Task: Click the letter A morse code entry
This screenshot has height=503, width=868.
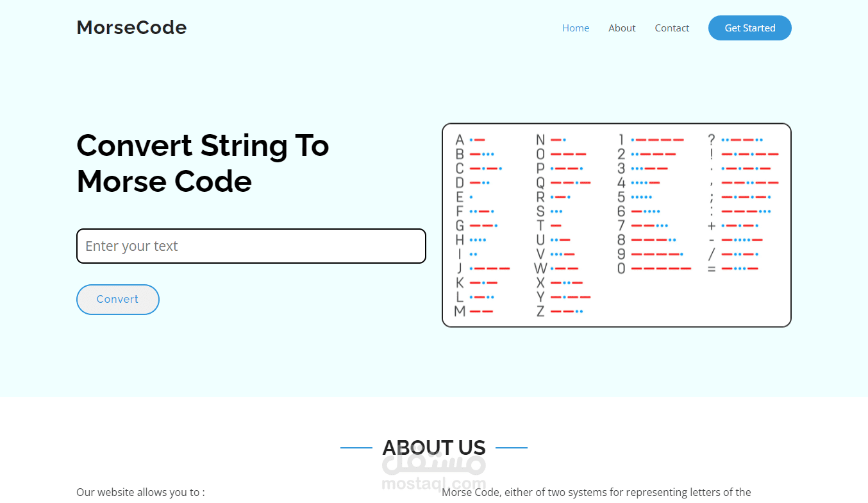Action: click(x=478, y=139)
